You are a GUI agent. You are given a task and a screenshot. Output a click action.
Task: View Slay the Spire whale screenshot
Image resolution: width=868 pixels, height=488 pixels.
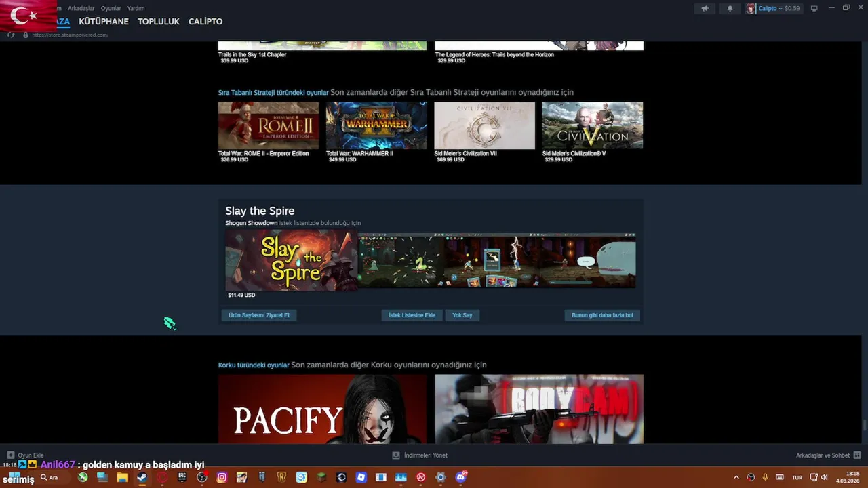589,261
